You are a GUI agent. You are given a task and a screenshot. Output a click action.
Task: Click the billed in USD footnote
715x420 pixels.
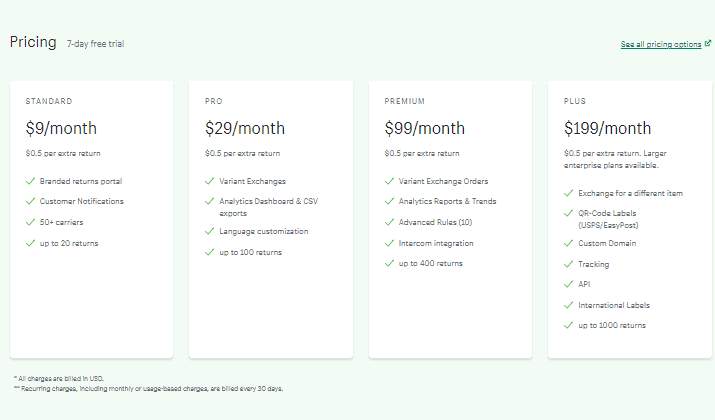tap(59, 379)
